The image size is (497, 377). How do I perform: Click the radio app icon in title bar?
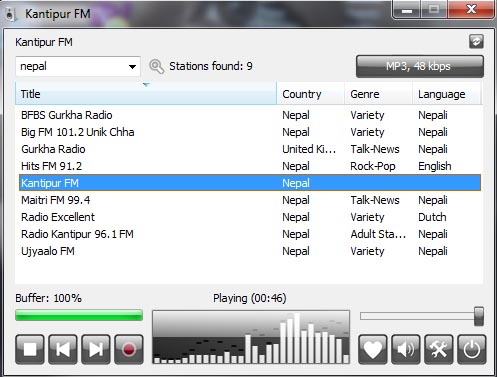coord(10,14)
